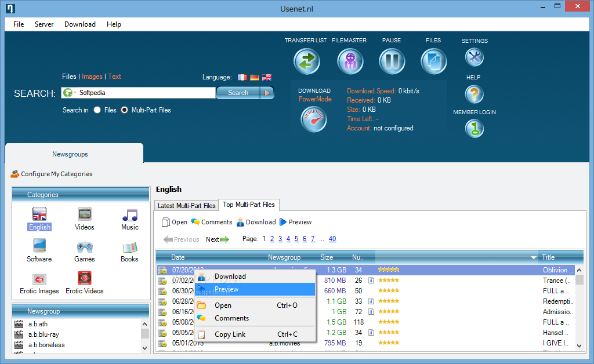594x364 pixels.
Task: Expand the Search button arrow dropdown
Action: [x=267, y=93]
